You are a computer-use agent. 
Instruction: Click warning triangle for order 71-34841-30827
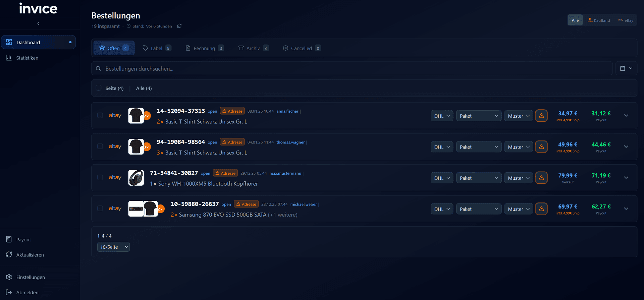pyautogui.click(x=541, y=178)
